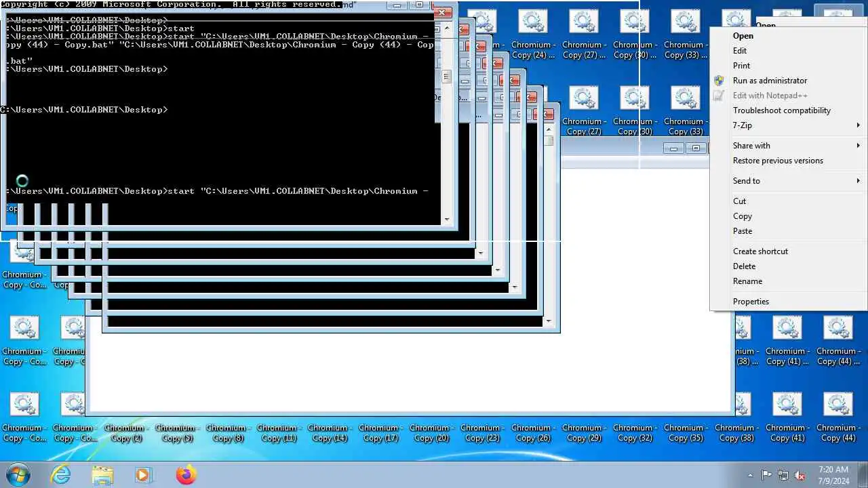Open Properties from the context menu

tap(788, 302)
